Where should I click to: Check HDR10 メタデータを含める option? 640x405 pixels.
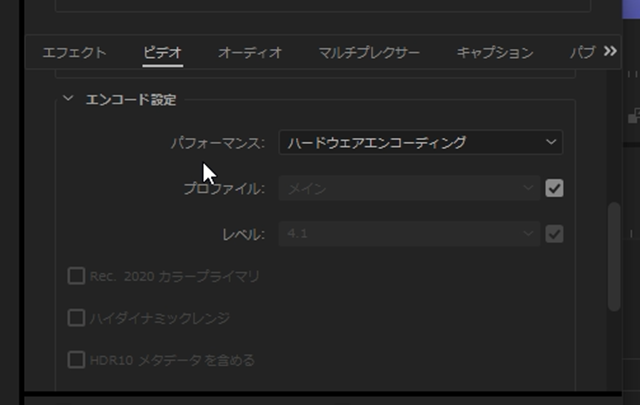coord(76,360)
